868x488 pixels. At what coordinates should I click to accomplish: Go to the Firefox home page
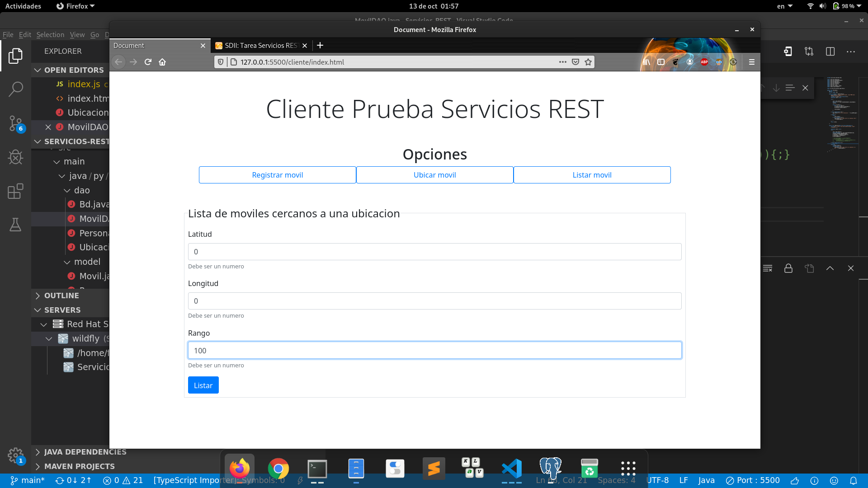pyautogui.click(x=162, y=62)
